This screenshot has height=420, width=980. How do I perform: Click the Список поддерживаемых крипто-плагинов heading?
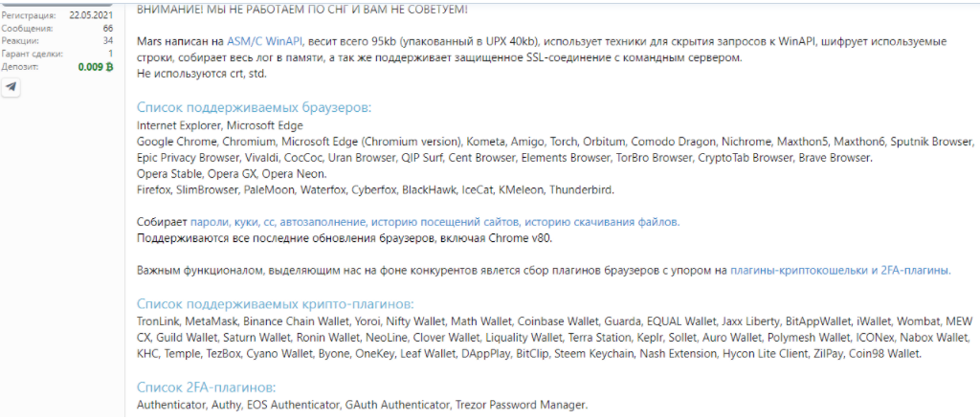[275, 303]
